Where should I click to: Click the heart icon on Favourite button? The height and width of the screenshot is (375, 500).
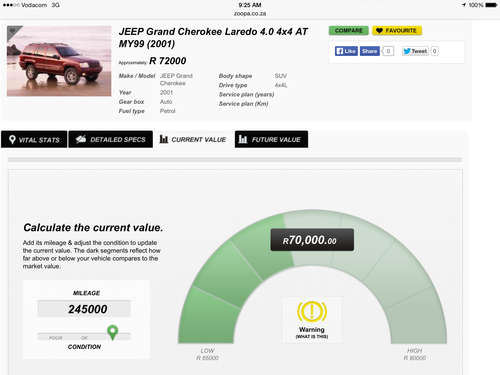tap(379, 31)
